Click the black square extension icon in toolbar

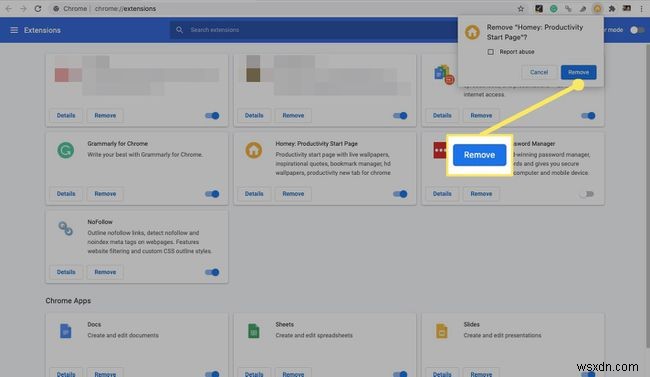[539, 8]
